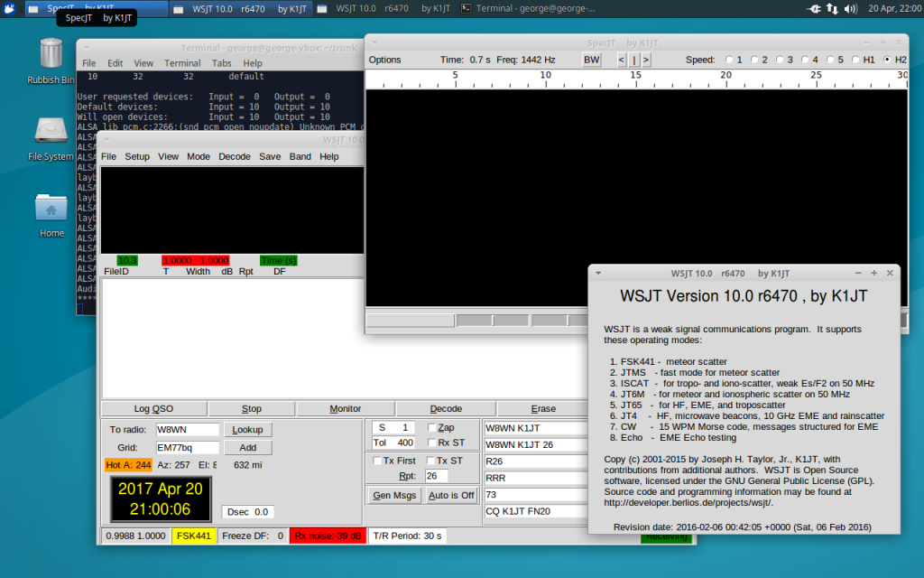Click the BW button in SpecJT
Screen dimensions: 924x578
592,60
